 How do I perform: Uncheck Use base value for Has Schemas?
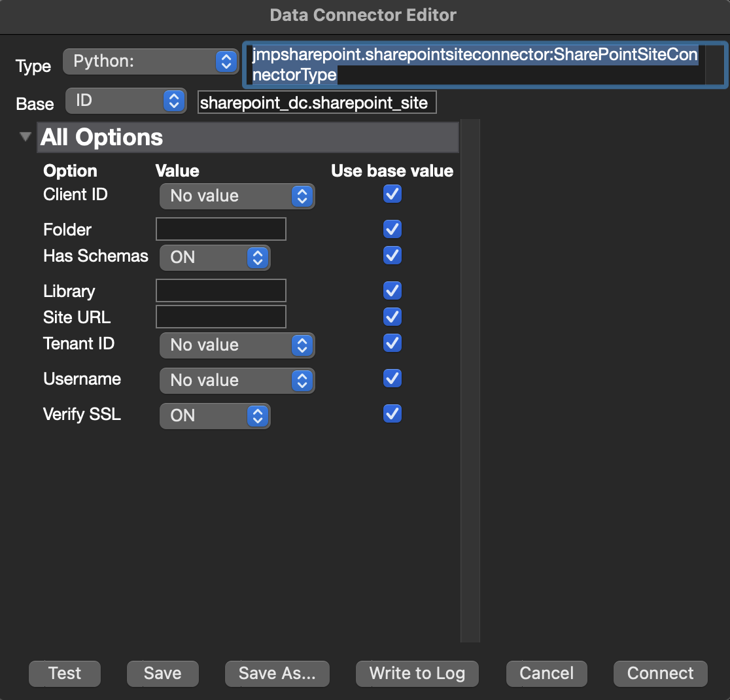pyautogui.click(x=392, y=255)
